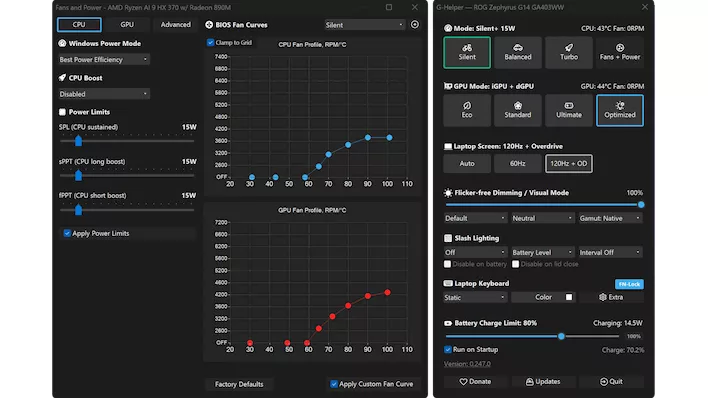The height and width of the screenshot is (398, 708).
Task: Choose Ultimate GPU mode
Action: tap(568, 110)
